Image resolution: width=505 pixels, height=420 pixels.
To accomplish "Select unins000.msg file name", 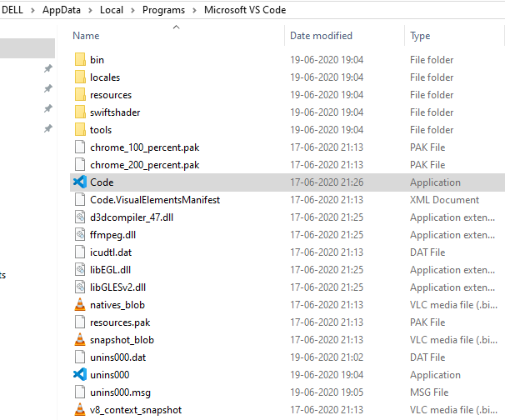I will click(x=120, y=392).
